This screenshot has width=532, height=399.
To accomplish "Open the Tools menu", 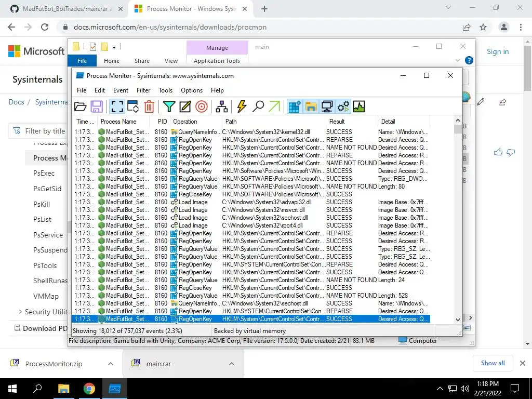I will (165, 90).
